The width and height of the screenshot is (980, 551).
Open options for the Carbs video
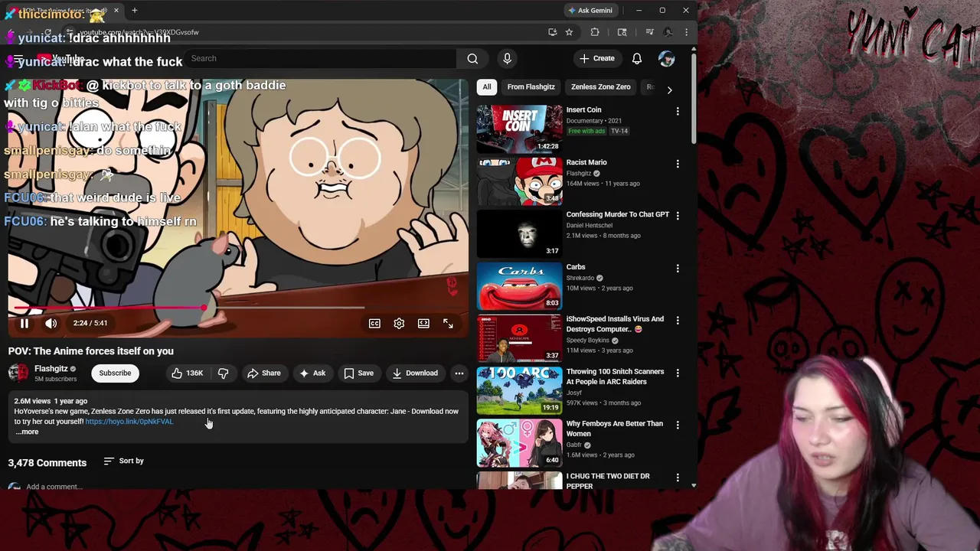[678, 269]
